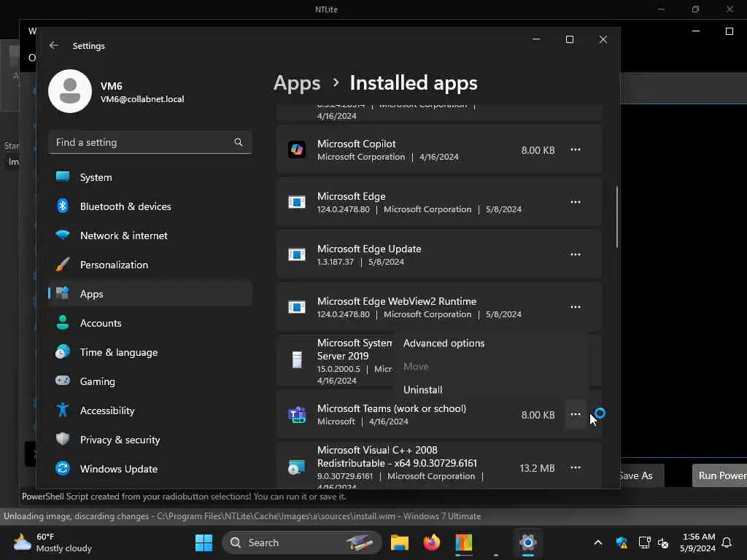The image size is (747, 560).
Task: Click the Microsoft System Server 2019 icon
Action: pos(297,360)
